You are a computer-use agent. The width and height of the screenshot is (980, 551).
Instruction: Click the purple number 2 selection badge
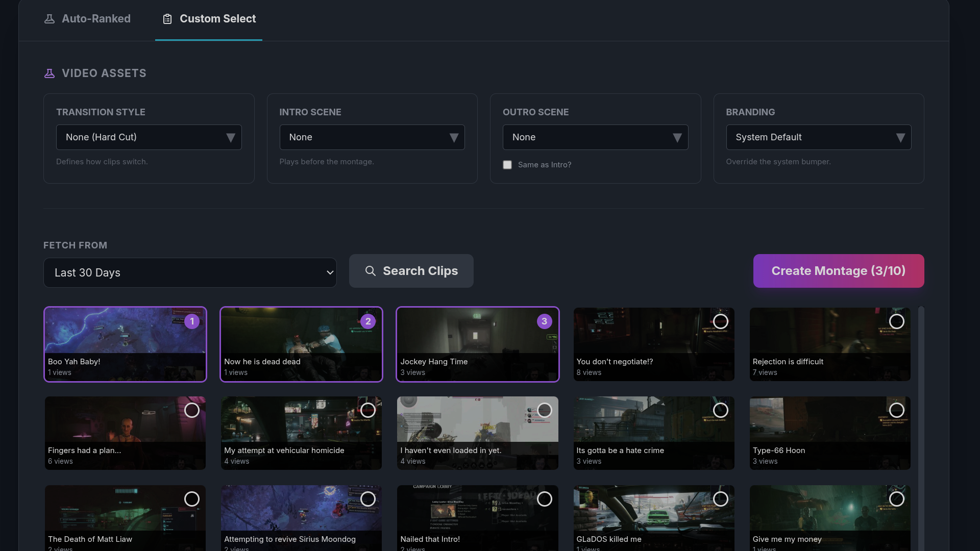tap(368, 321)
